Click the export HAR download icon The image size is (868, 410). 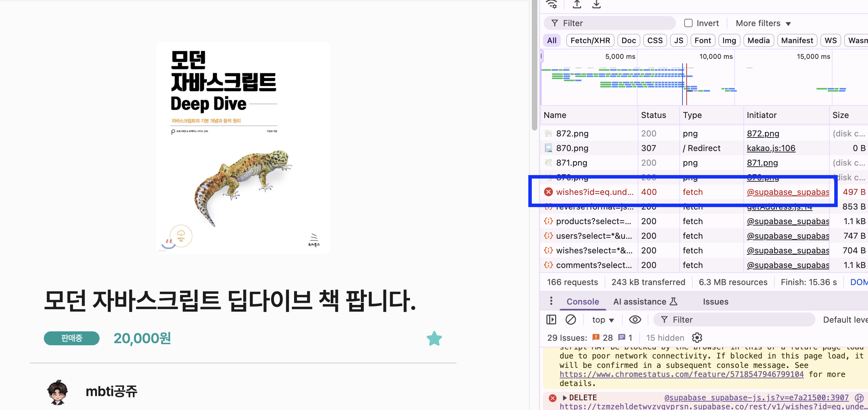coord(597,4)
